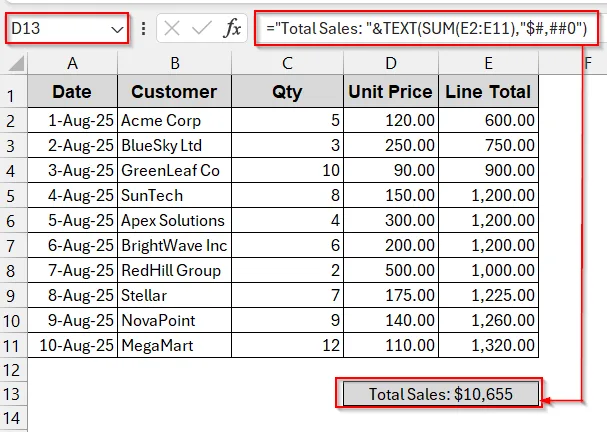Click the Customer header cell
Screen dimensions: 607x432
(x=175, y=91)
